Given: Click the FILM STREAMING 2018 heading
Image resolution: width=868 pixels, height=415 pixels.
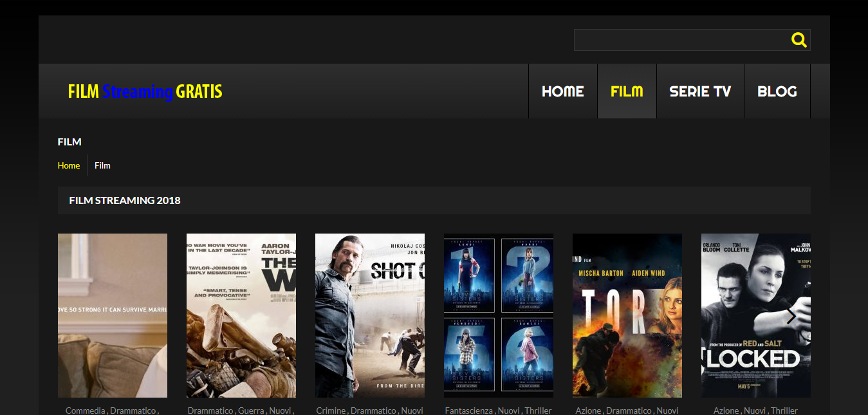Looking at the screenshot, I should (125, 200).
